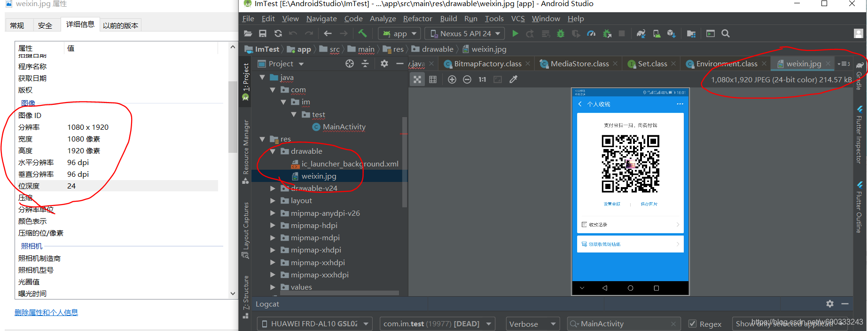Image resolution: width=868 pixels, height=331 pixels.
Task: Open the Flutter Inspector side panel
Action: click(x=859, y=135)
